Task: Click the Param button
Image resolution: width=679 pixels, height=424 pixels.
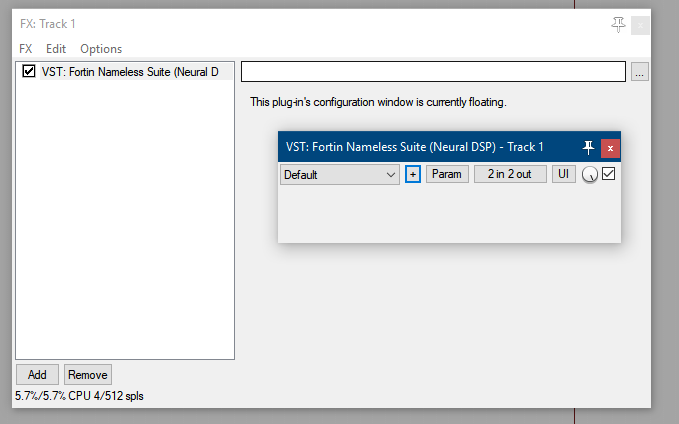Action: (447, 174)
